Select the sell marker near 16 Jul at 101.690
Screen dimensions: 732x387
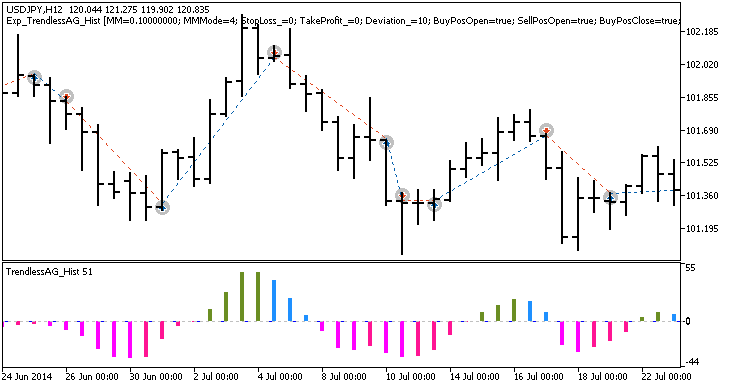click(546, 131)
